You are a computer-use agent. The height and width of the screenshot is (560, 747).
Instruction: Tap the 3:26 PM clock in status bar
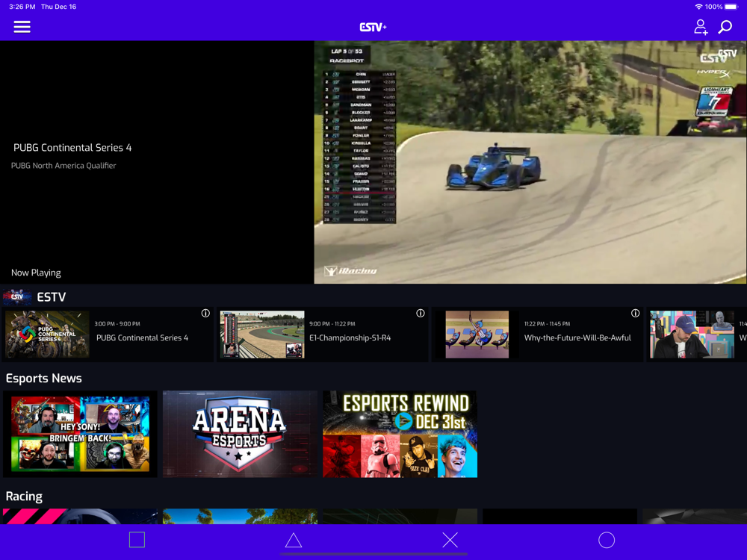click(22, 7)
